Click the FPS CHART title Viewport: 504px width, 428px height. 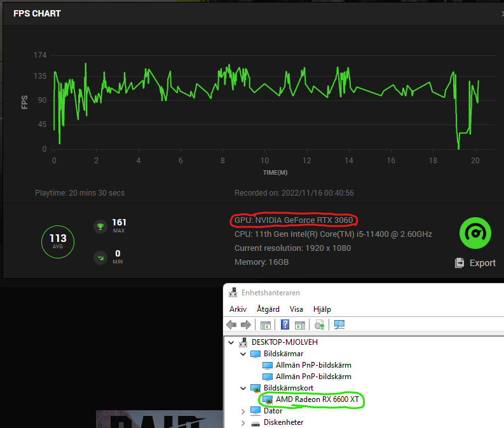[37, 13]
